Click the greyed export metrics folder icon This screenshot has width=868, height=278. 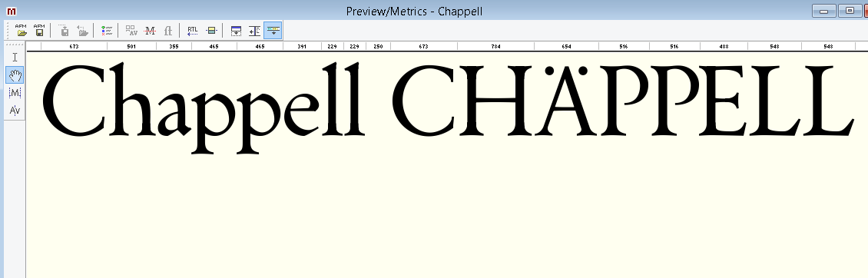coord(82,30)
